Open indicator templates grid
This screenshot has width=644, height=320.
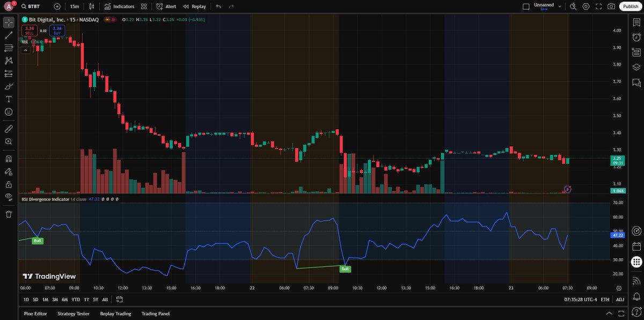144,6
